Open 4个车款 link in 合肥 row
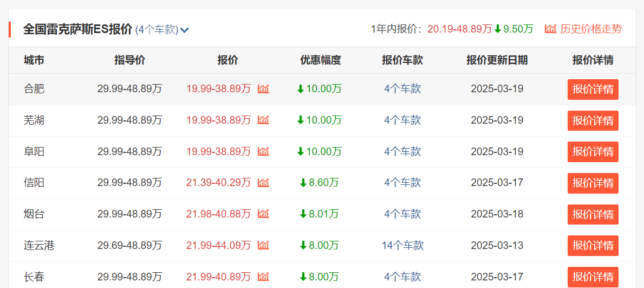Image resolution: width=644 pixels, height=288 pixels. 402,89
